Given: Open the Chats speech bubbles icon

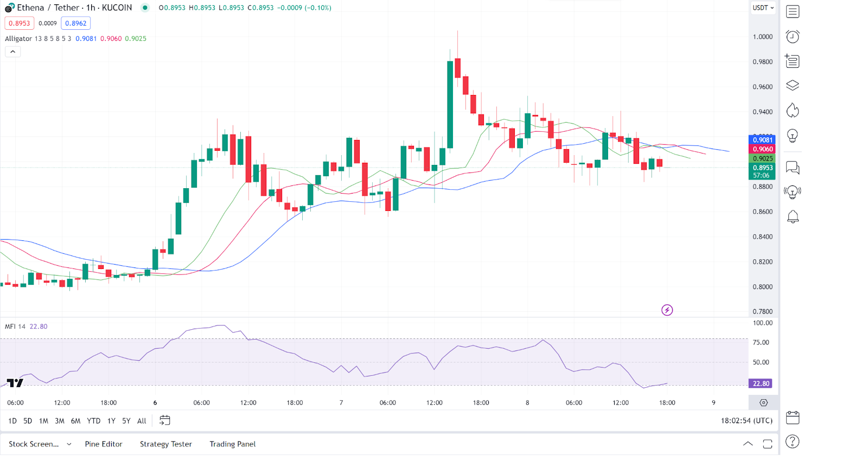Looking at the screenshot, I should tap(793, 168).
